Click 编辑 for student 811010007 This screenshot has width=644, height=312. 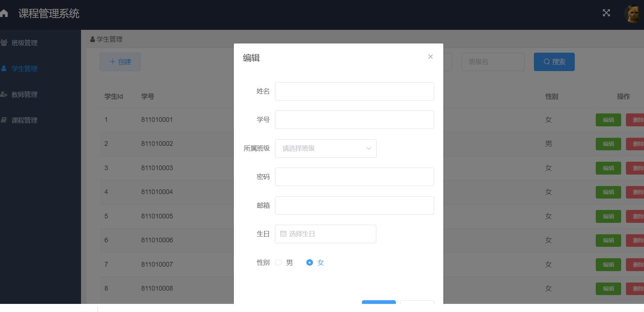coord(608,265)
